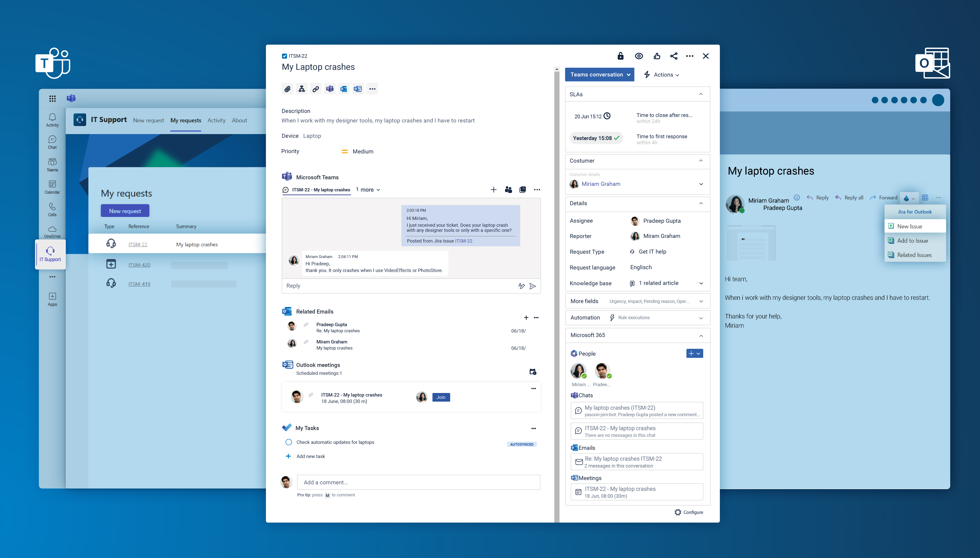Check the 'Check automatic updates for laptops' task
The height and width of the screenshot is (558, 980).
289,442
